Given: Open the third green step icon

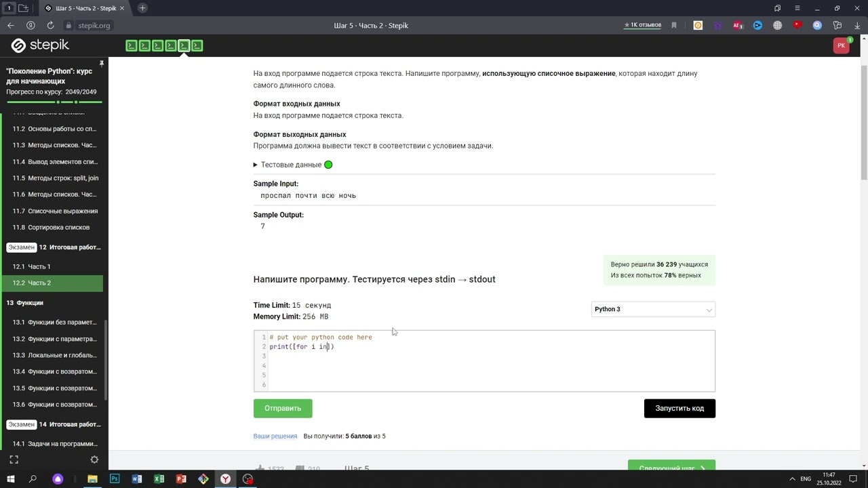Looking at the screenshot, I should pos(157,45).
